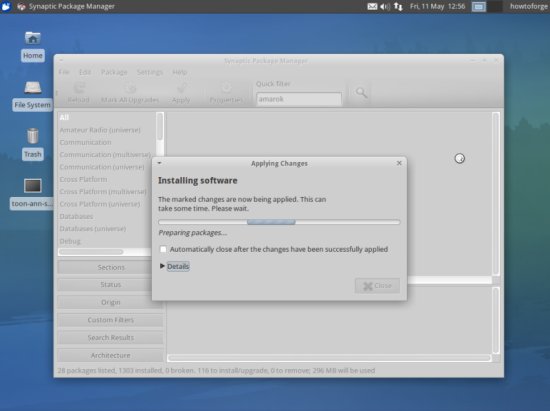This screenshot has width=550, height=411.
Task: Expand the Details disclosure triangle
Action: pyautogui.click(x=162, y=266)
